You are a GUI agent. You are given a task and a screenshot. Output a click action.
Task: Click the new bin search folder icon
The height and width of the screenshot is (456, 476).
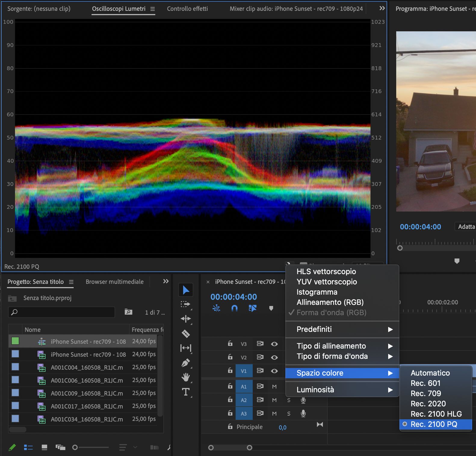click(x=128, y=312)
